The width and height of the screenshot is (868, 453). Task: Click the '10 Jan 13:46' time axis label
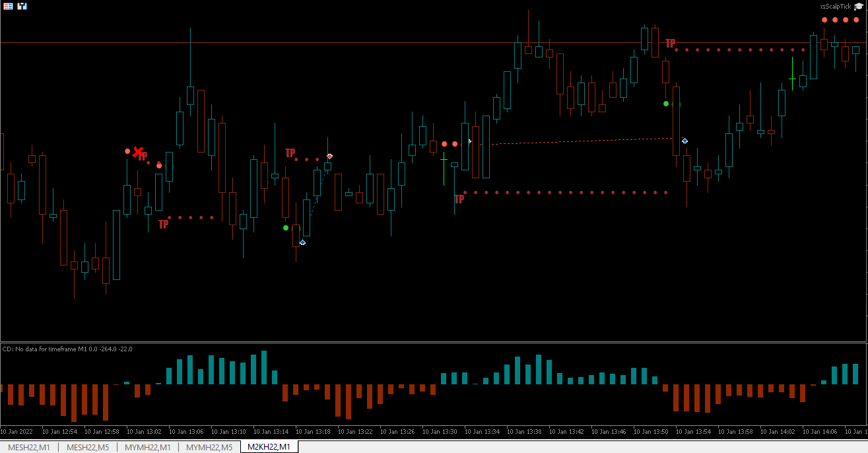pyautogui.click(x=609, y=431)
